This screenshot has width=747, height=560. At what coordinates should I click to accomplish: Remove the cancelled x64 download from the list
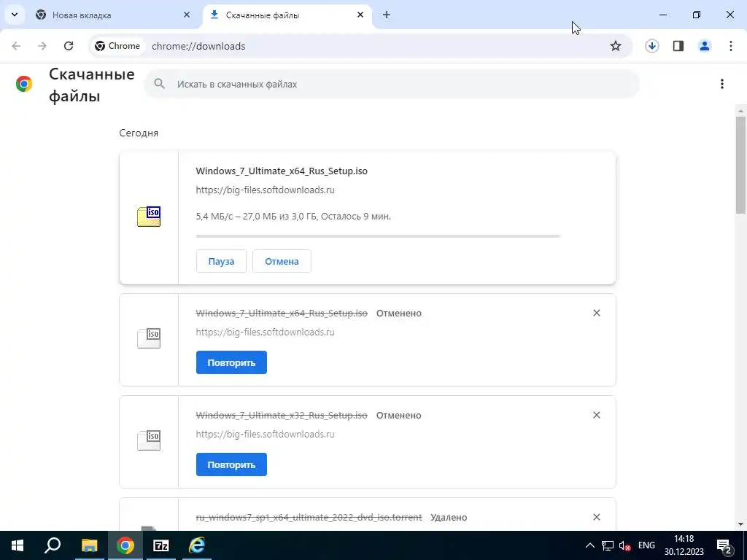(x=597, y=313)
